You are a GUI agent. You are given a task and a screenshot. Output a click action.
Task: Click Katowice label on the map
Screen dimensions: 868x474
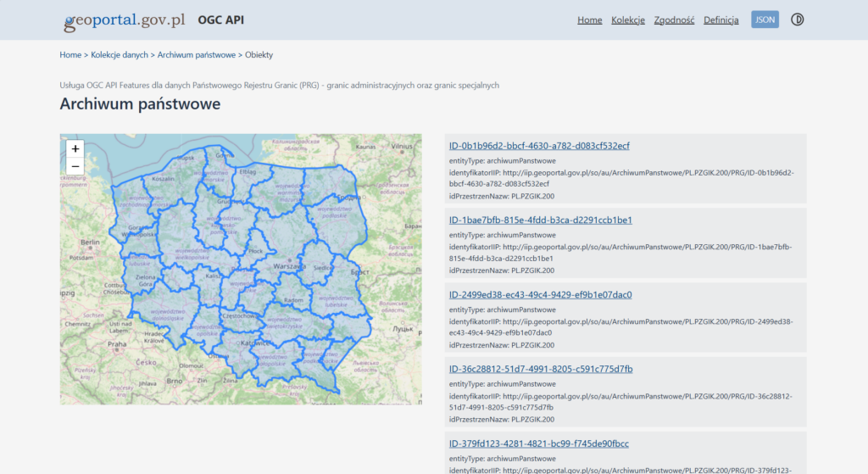pos(254,343)
